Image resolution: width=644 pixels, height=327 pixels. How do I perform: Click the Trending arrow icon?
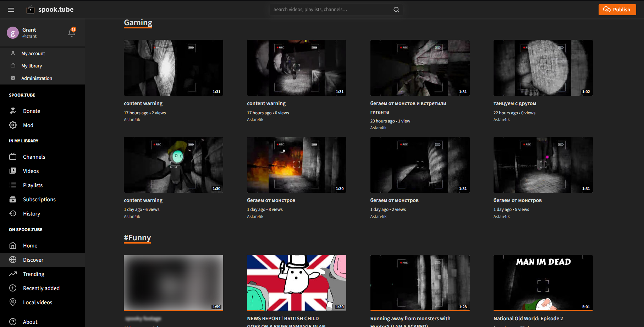pyautogui.click(x=13, y=274)
